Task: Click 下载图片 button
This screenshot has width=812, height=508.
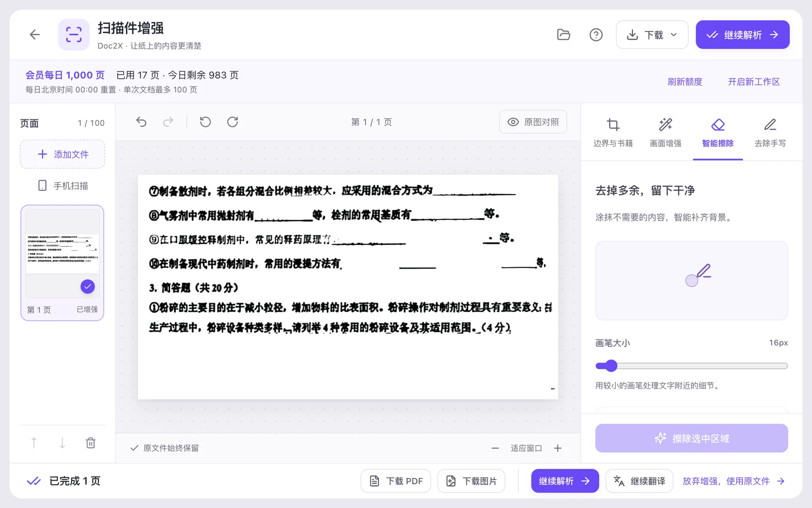Action: click(x=471, y=481)
